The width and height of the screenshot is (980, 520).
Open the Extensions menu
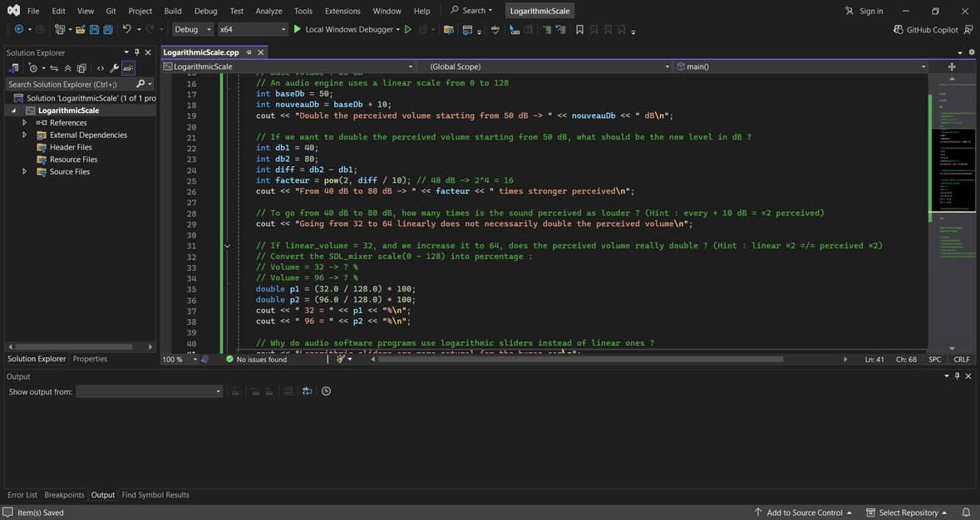[x=342, y=11]
